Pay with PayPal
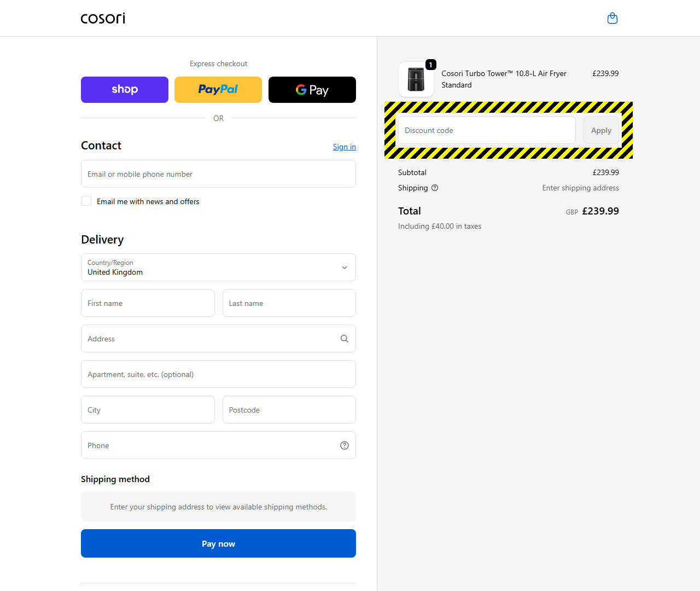The image size is (700, 591). (x=218, y=89)
